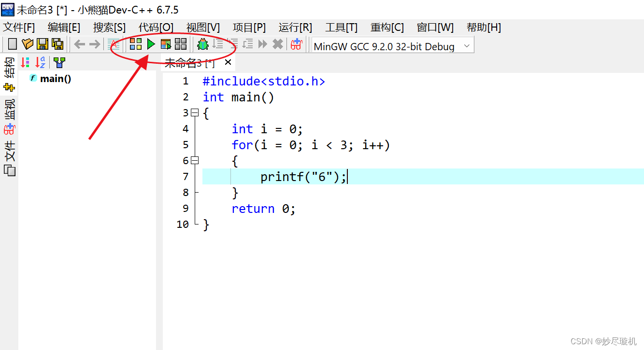Open find in files with goggles icon
The height and width of the screenshot is (350, 644).
click(x=296, y=44)
